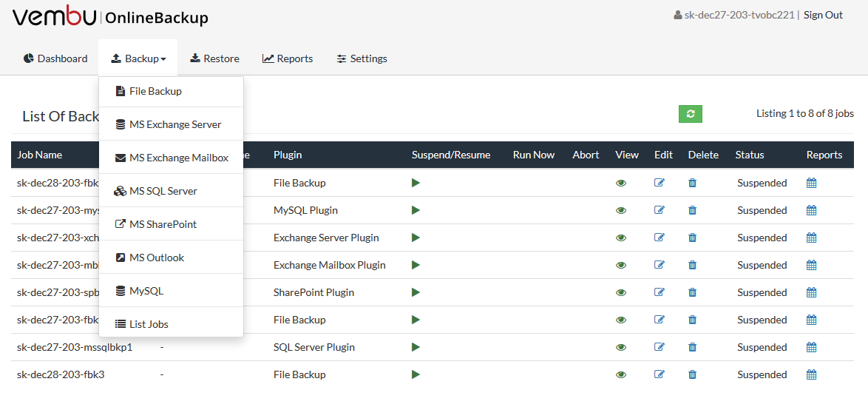Delete the Exchange Mailbox Plugin job
The height and width of the screenshot is (407, 868).
coord(692,265)
